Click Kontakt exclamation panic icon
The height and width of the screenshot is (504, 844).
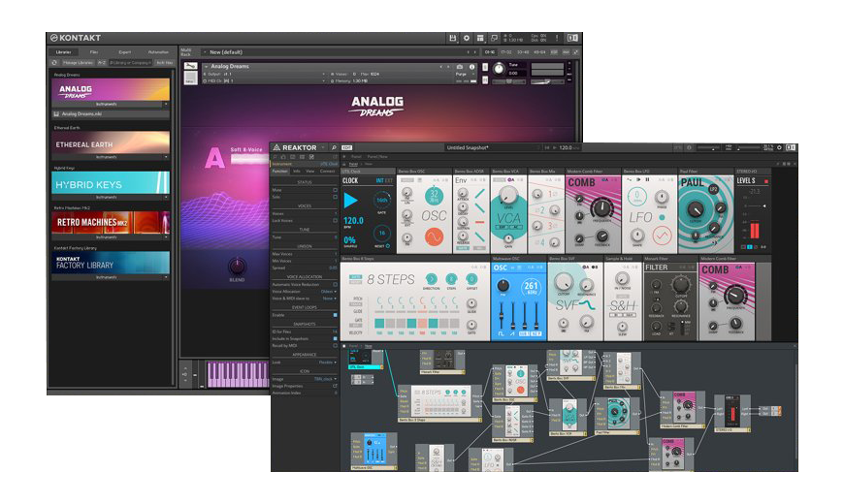click(557, 38)
